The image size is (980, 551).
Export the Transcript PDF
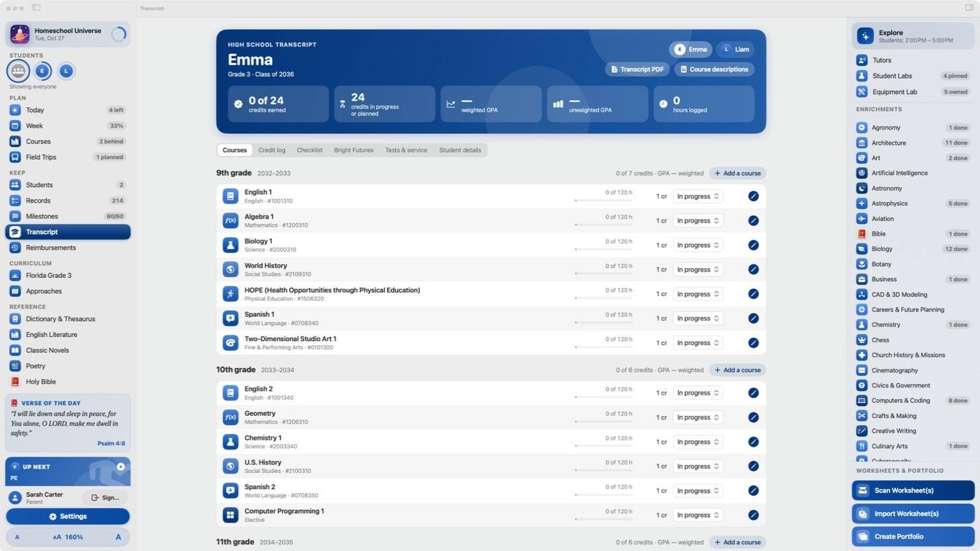point(637,69)
